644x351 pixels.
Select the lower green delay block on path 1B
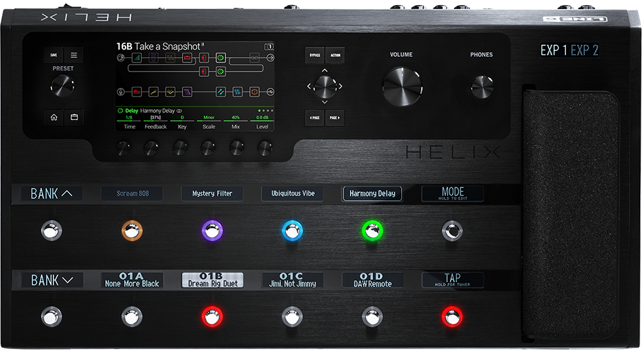click(x=220, y=72)
